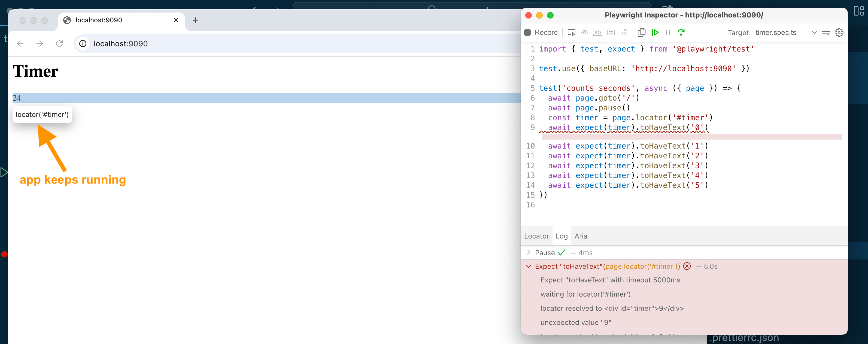Start recording with the Record button
Screen dimensions: 868x344
[x=541, y=32]
